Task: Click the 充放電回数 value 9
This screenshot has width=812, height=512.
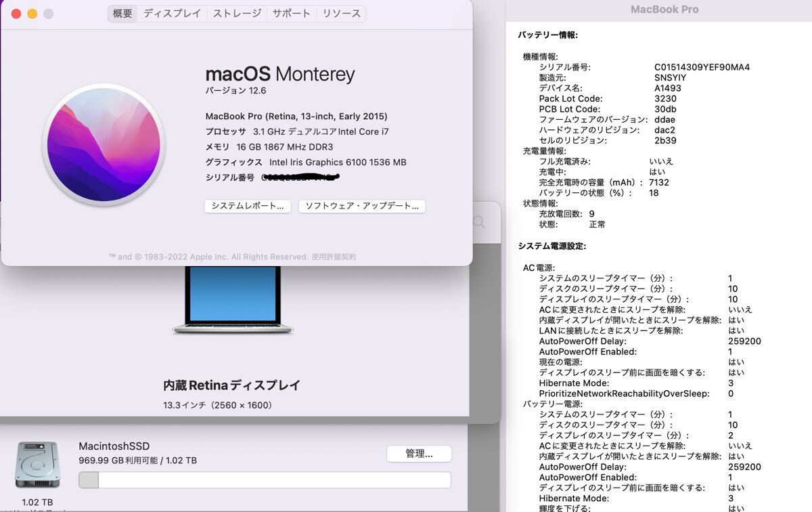Action: point(591,214)
